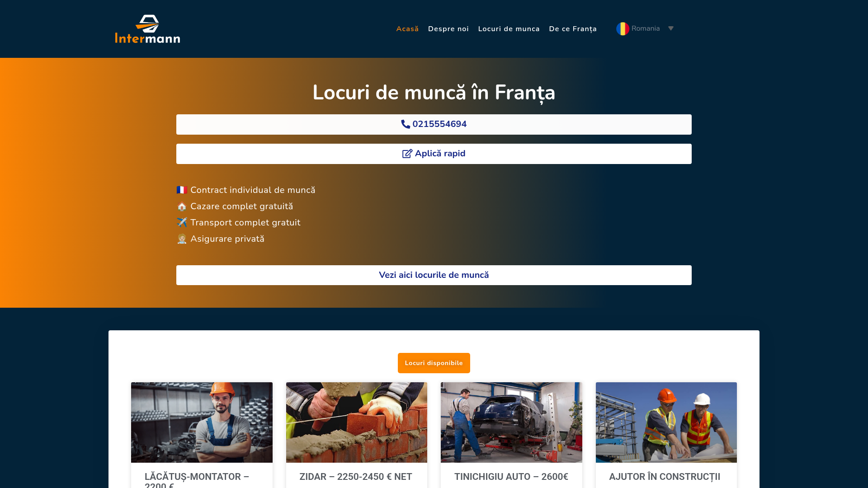This screenshot has height=488, width=868.
Task: Call the phone number 0215554694 button
Action: pos(434,124)
